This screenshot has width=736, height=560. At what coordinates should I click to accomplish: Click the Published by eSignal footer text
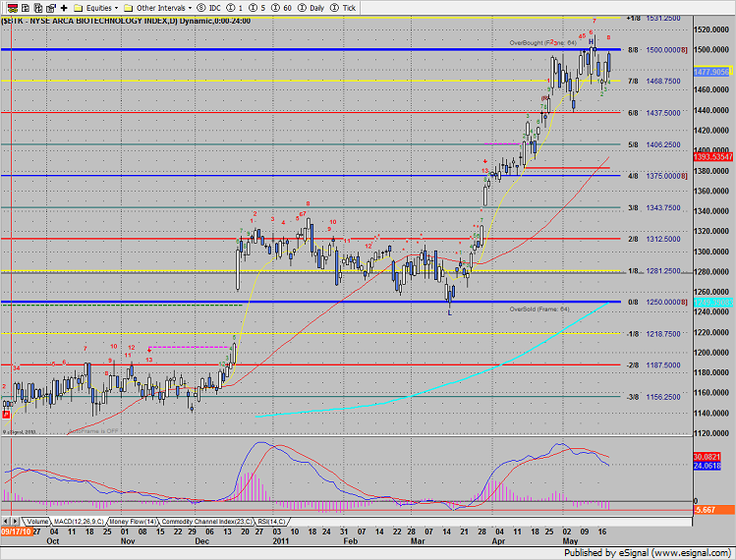(x=648, y=553)
